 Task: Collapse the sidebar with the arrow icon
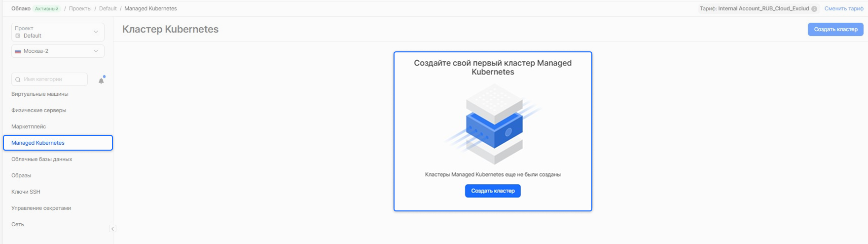coord(112,229)
